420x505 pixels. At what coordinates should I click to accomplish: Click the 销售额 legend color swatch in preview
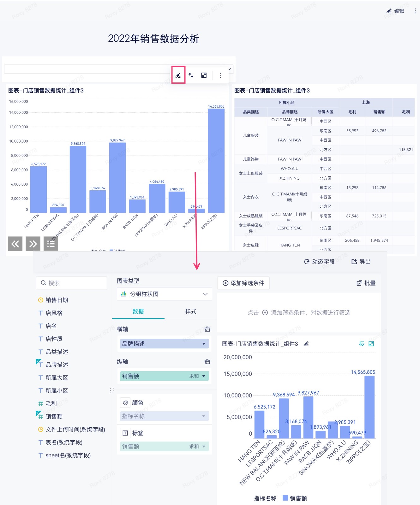click(x=285, y=498)
